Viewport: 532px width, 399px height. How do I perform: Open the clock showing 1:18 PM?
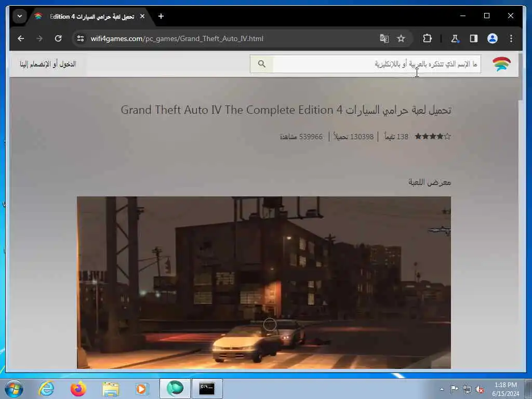coord(506,389)
